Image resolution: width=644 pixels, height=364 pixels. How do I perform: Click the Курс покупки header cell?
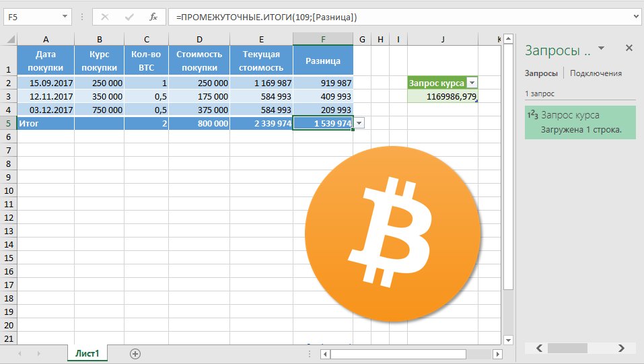pyautogui.click(x=100, y=61)
